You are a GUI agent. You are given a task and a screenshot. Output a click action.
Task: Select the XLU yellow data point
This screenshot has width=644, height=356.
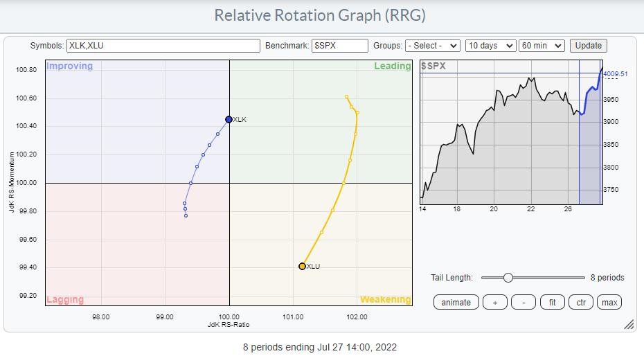[x=302, y=266]
